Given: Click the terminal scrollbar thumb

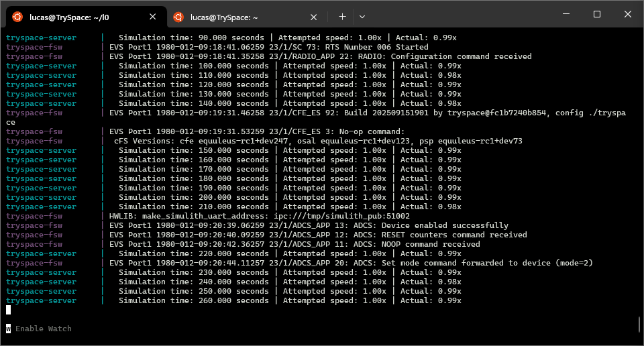Looking at the screenshot, I should click(639, 325).
